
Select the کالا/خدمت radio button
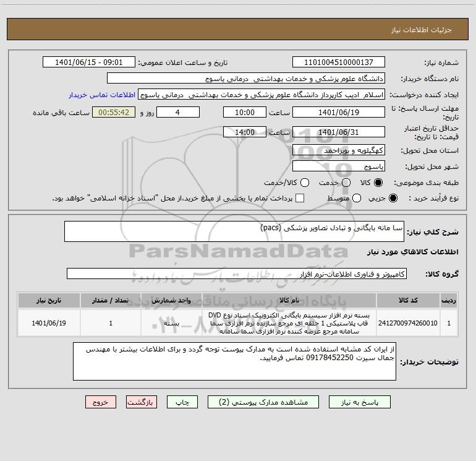[305, 183]
